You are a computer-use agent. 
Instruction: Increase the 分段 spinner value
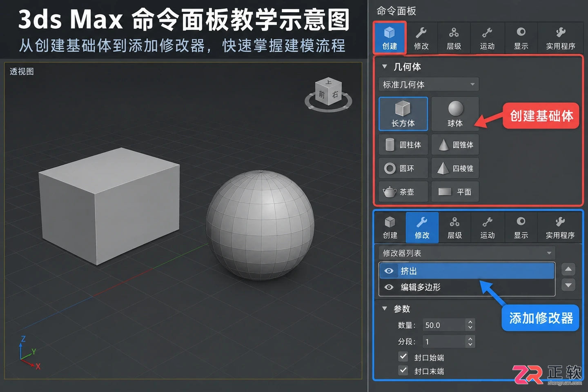470,339
